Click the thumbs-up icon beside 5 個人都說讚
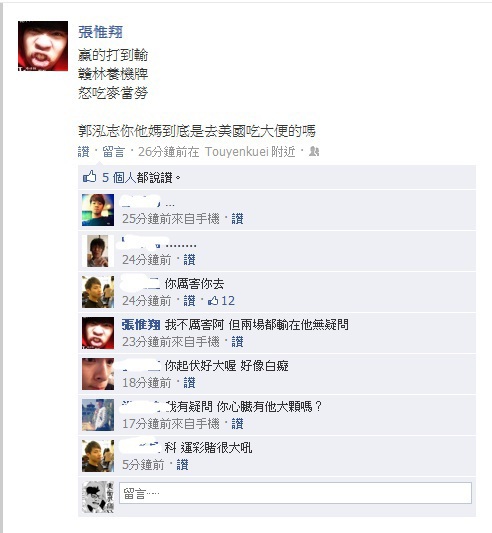The height and width of the screenshot is (533, 492). (x=90, y=177)
